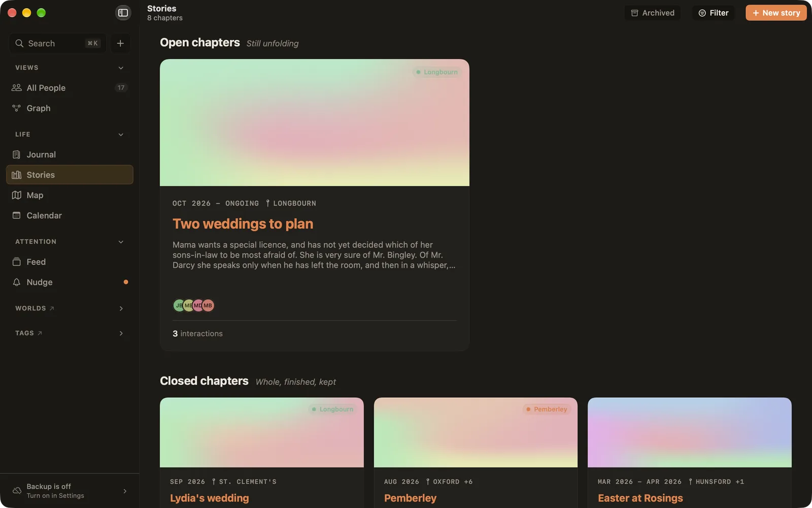The height and width of the screenshot is (508, 812).
Task: Select Stories in the sidebar
Action: point(70,175)
